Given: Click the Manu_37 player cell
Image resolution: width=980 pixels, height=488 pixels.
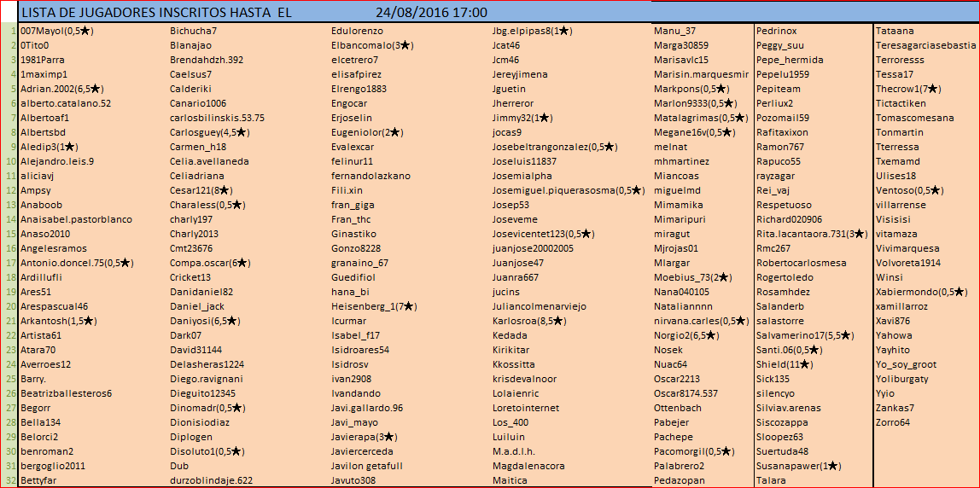Looking at the screenshot, I should [674, 31].
